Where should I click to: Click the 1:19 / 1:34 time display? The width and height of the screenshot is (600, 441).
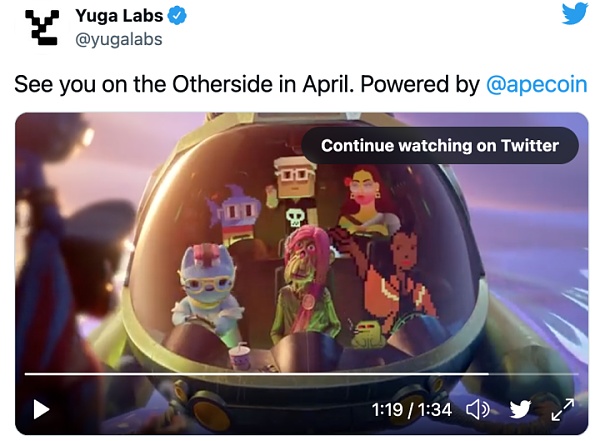[x=412, y=410]
